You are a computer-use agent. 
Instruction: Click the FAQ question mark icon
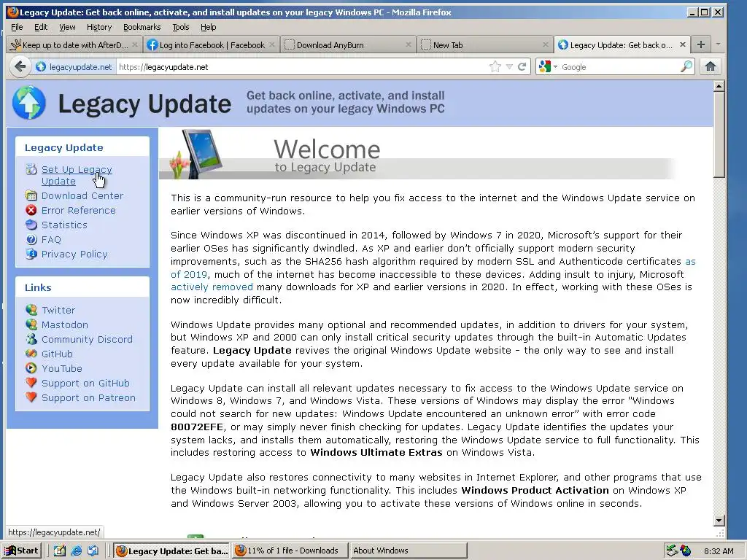pyautogui.click(x=31, y=239)
